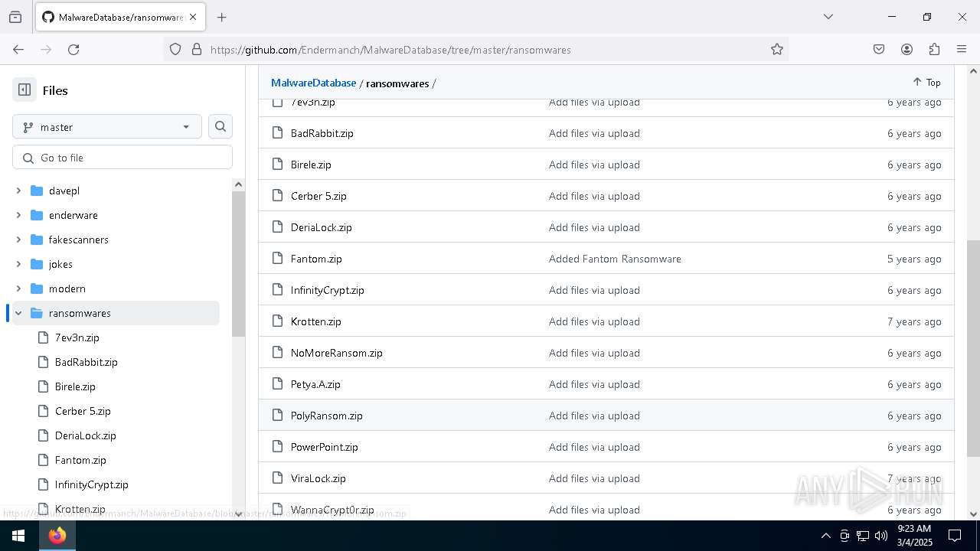Viewport: 980px width, 551px height.
Task: Open the Firefox account icon
Action: [906, 49]
